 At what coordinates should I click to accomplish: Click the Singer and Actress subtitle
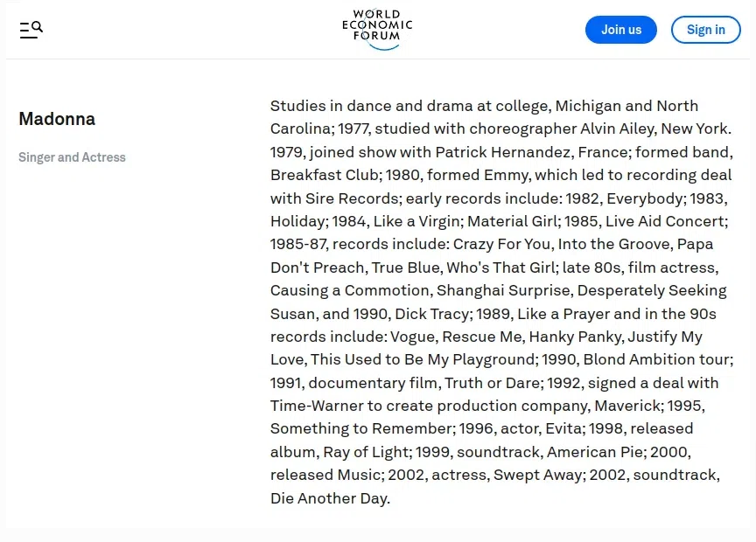click(72, 157)
